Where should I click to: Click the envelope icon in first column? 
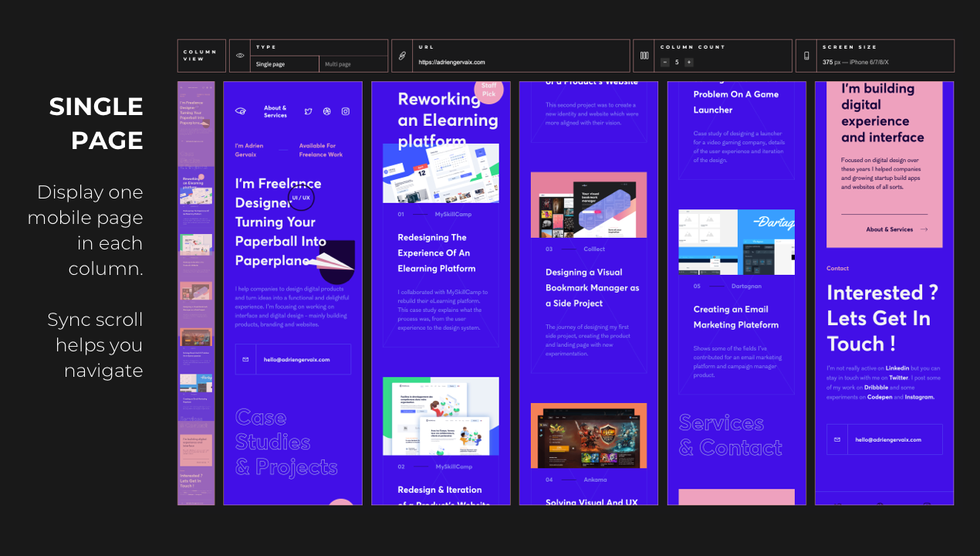[245, 359]
